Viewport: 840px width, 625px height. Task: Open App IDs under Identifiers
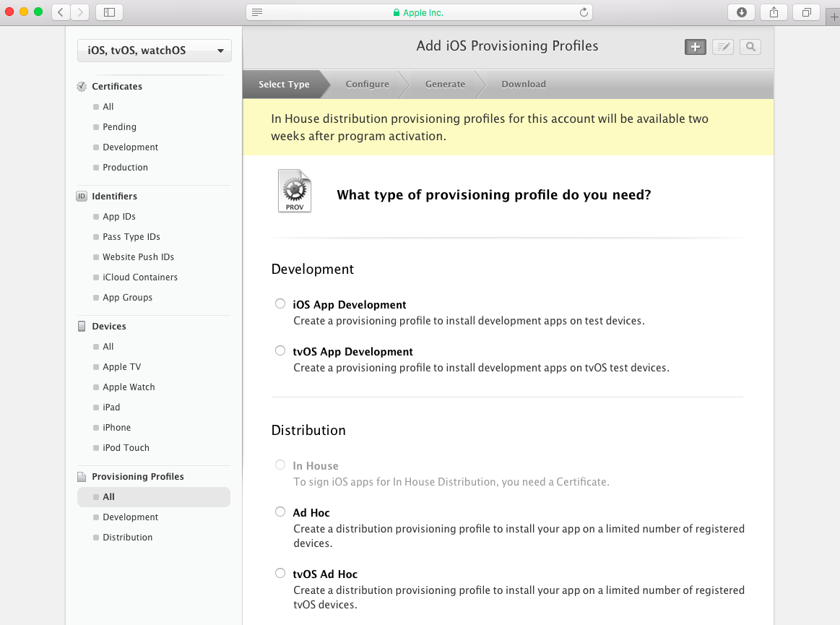pos(119,217)
